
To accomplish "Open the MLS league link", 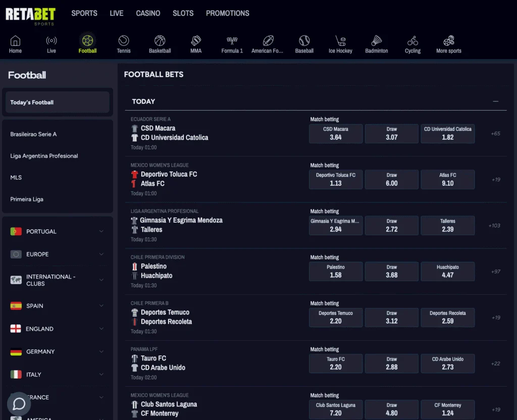I will [x=16, y=177].
